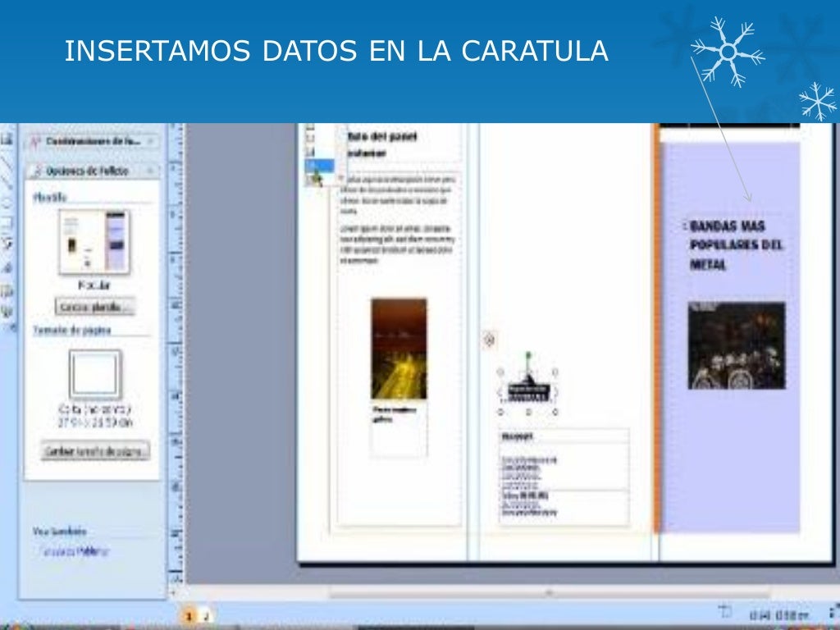Select the Rectangle tool in the objects toolbar
The width and height of the screenshot is (840, 630).
tap(6, 222)
